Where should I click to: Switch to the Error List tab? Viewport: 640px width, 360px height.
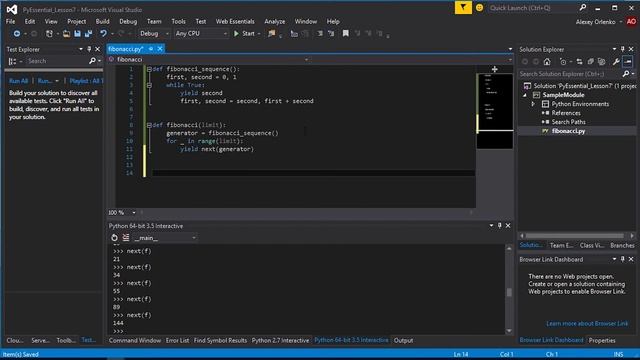(x=177, y=340)
